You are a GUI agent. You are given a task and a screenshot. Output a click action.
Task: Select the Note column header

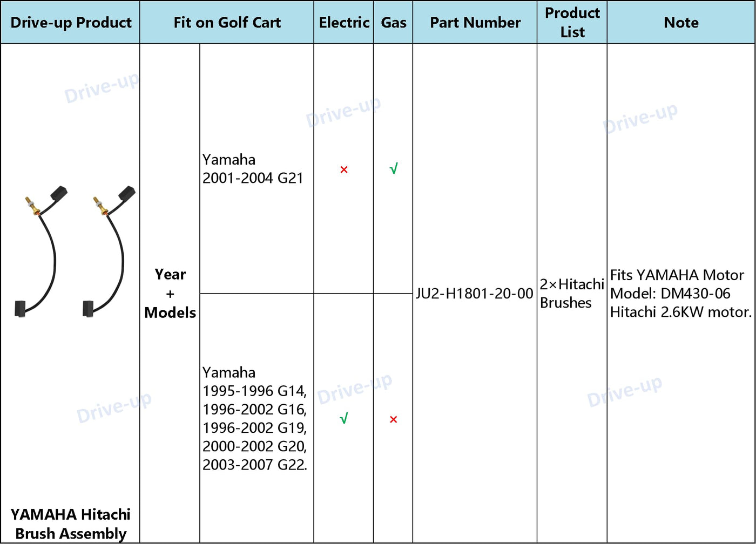[x=681, y=23]
